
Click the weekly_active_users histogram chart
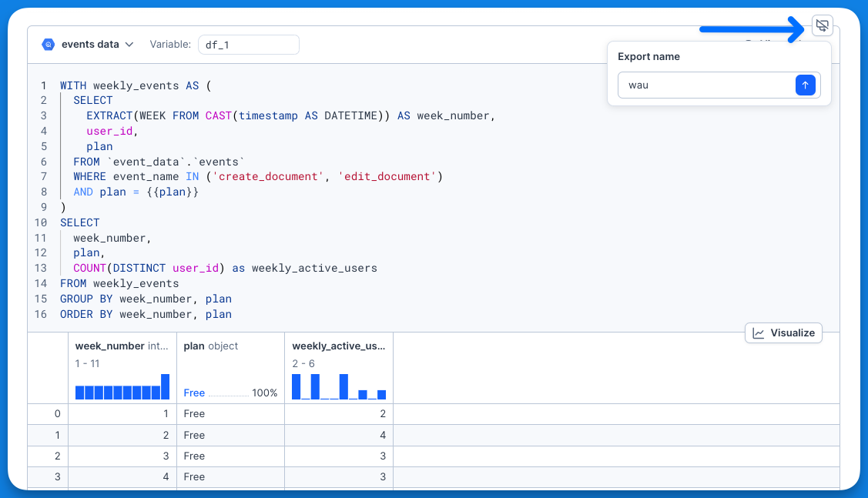tap(338, 386)
